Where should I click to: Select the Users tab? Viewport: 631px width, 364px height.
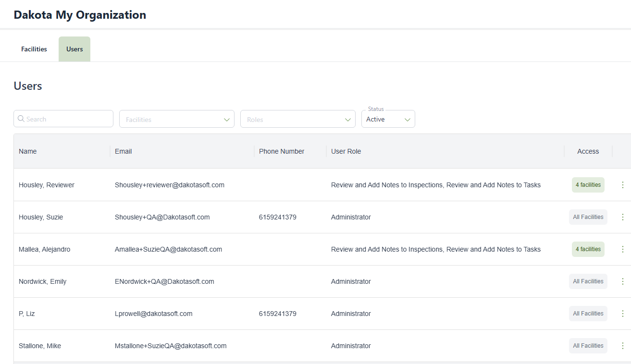pyautogui.click(x=74, y=49)
